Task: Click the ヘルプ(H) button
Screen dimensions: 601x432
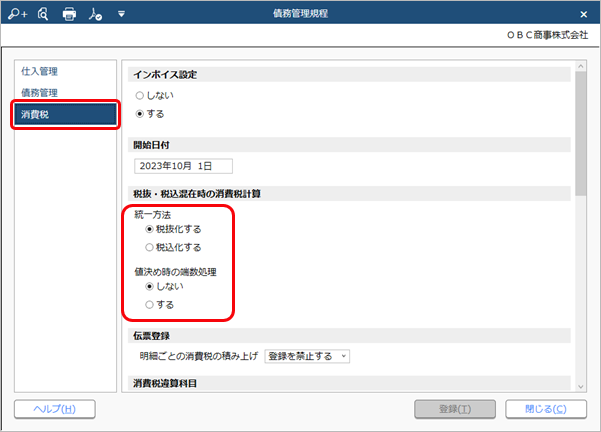Action: pos(55,409)
